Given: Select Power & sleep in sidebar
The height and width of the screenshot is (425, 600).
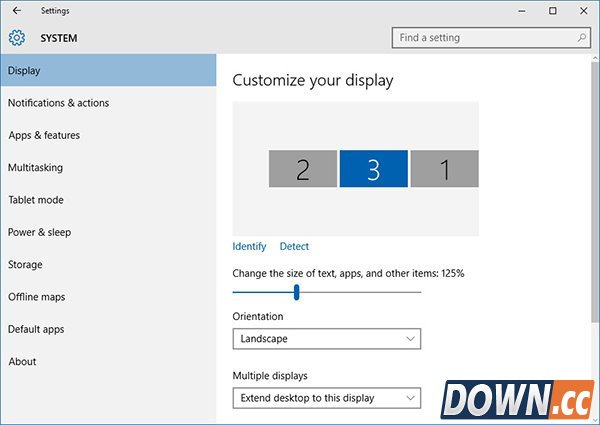Looking at the screenshot, I should (39, 232).
